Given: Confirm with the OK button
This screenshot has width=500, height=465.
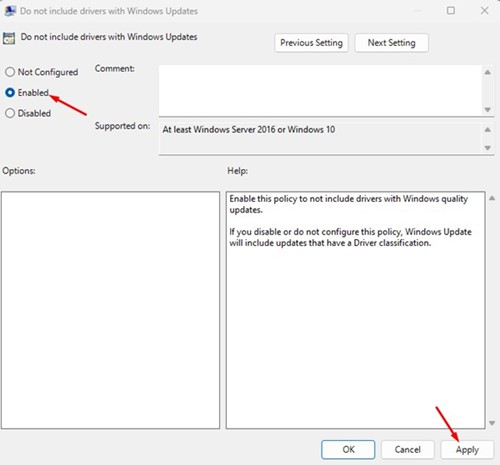Looking at the screenshot, I should click(348, 449).
